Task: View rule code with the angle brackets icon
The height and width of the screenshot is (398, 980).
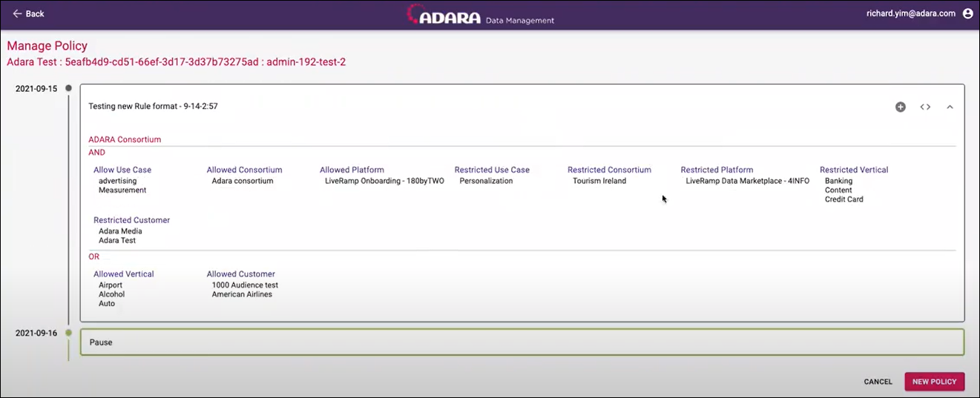Action: pyautogui.click(x=925, y=107)
